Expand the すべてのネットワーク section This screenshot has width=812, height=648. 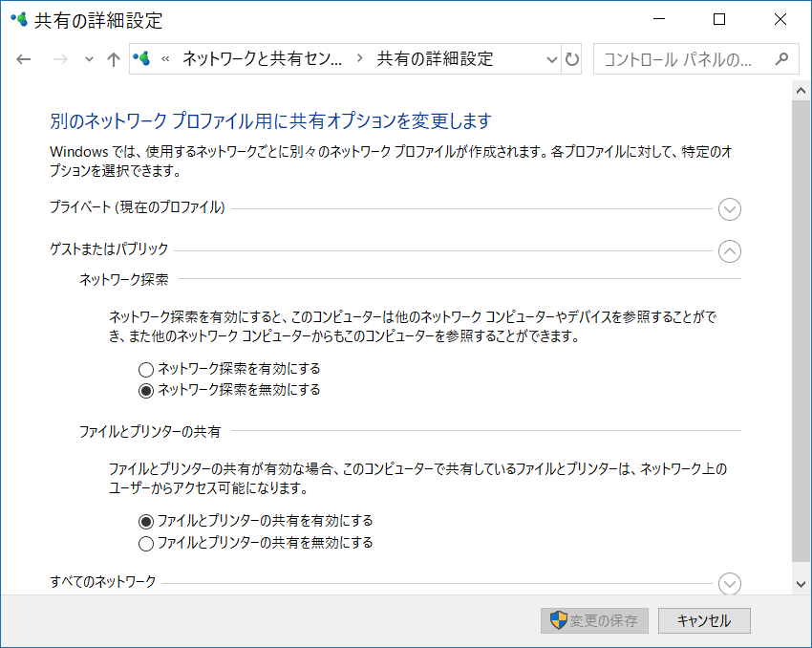click(x=730, y=583)
